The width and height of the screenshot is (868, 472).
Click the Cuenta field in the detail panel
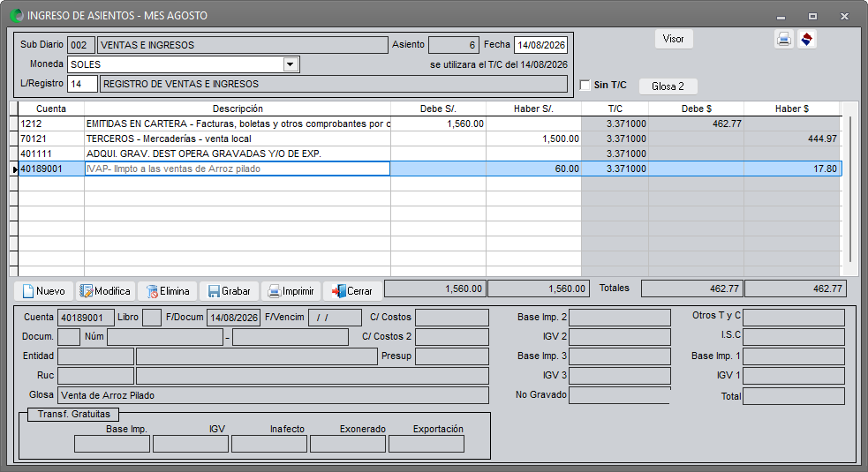point(86,318)
